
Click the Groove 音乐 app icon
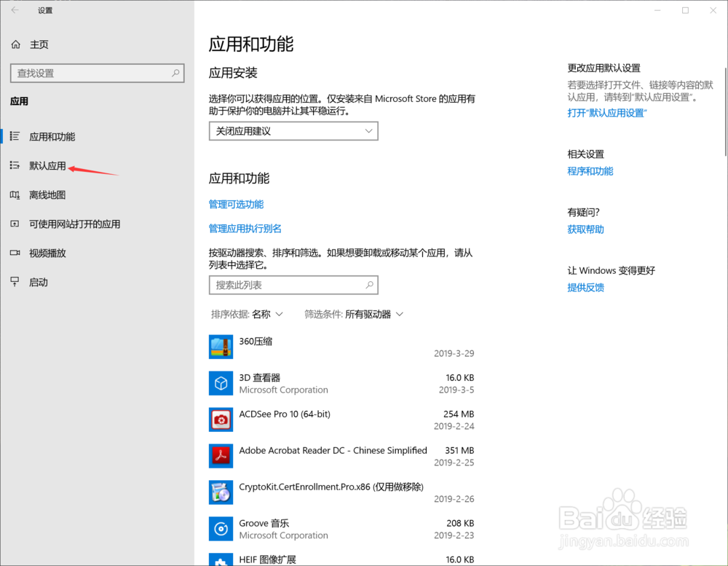(x=221, y=529)
